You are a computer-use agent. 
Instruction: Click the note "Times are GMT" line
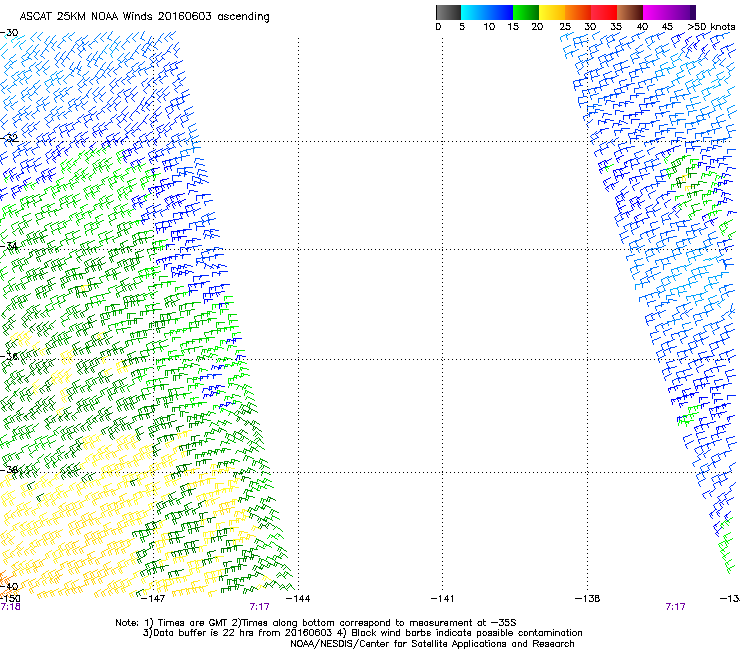click(x=316, y=623)
